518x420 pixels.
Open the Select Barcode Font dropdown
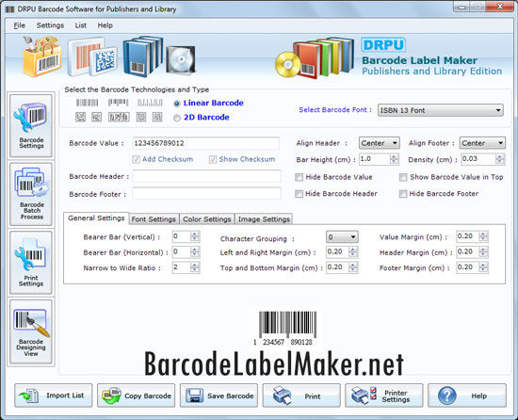point(441,110)
